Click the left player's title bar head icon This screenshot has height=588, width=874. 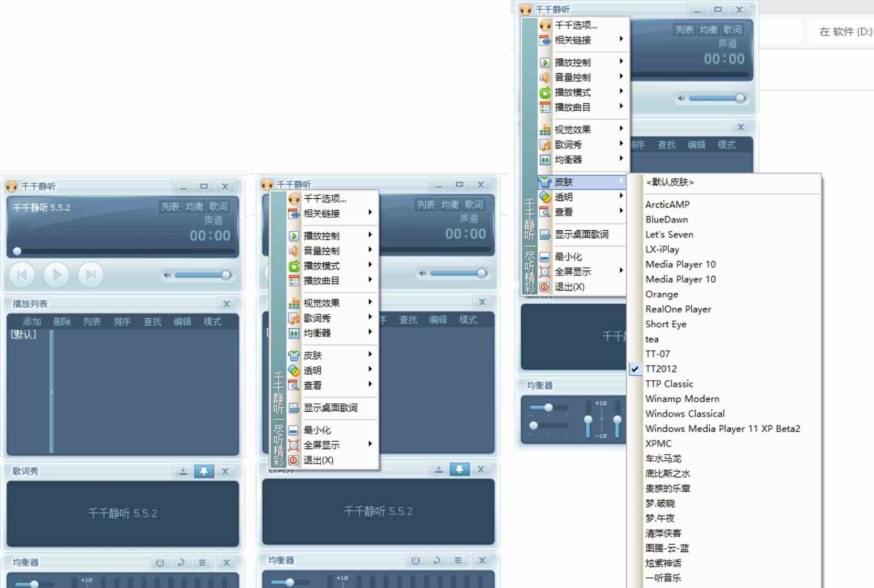(x=11, y=186)
